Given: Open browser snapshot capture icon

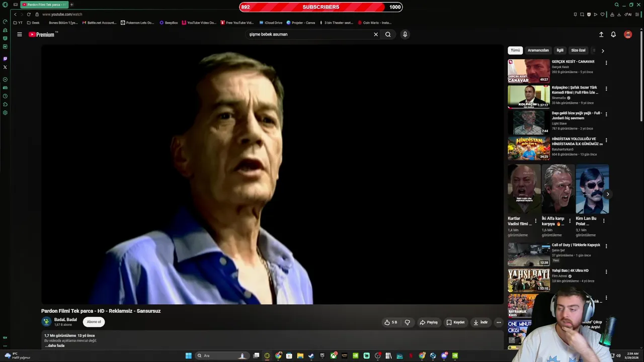Looking at the screenshot, I should click(x=582, y=14).
